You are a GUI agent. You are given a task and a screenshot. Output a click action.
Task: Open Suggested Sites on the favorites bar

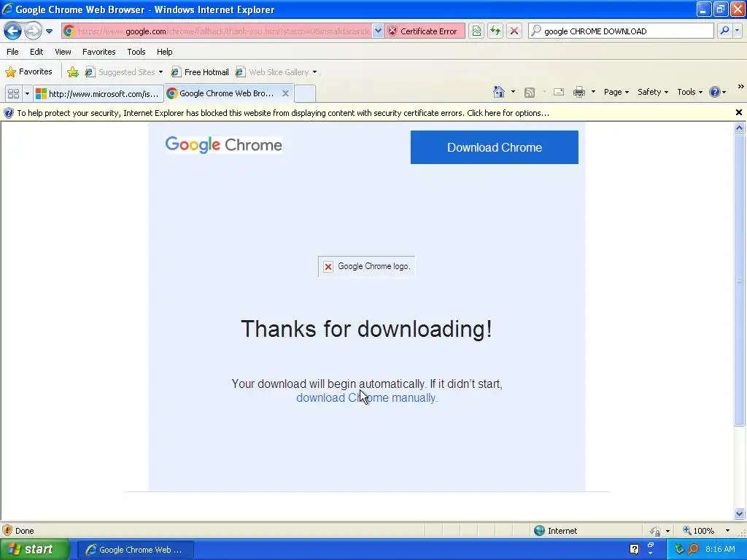point(124,72)
